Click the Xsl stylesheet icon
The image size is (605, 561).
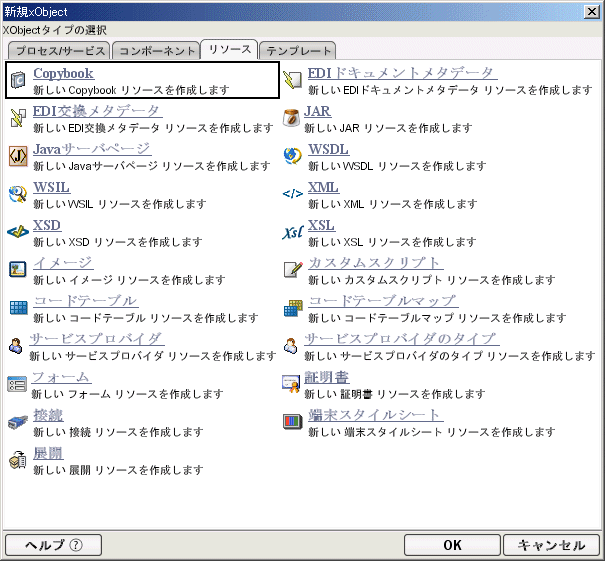coord(292,233)
